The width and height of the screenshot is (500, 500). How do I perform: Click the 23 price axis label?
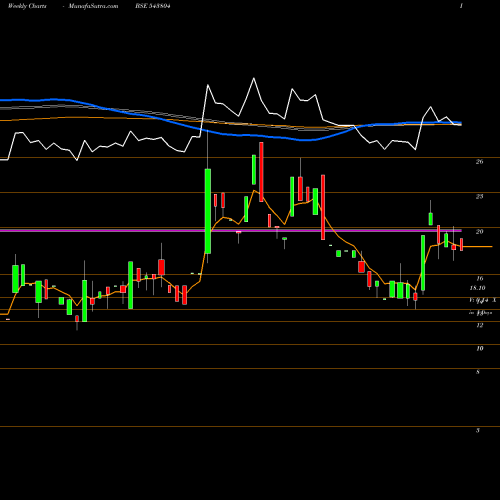click(x=479, y=196)
